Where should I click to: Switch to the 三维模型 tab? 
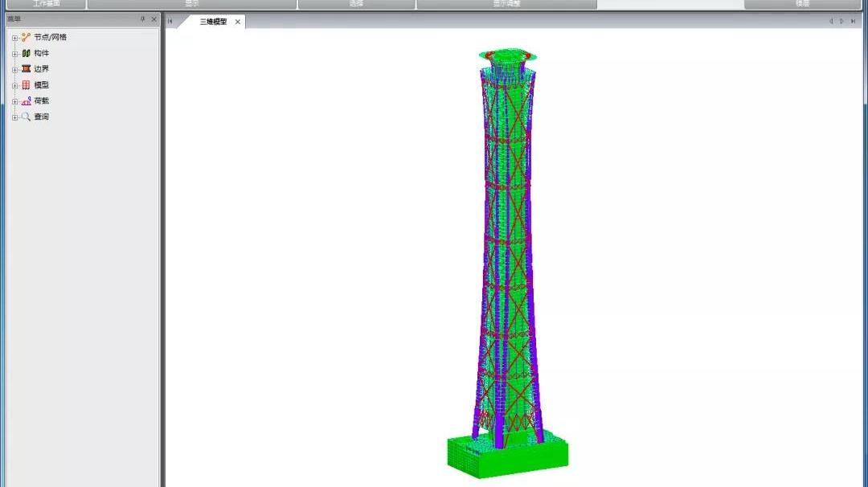(213, 22)
